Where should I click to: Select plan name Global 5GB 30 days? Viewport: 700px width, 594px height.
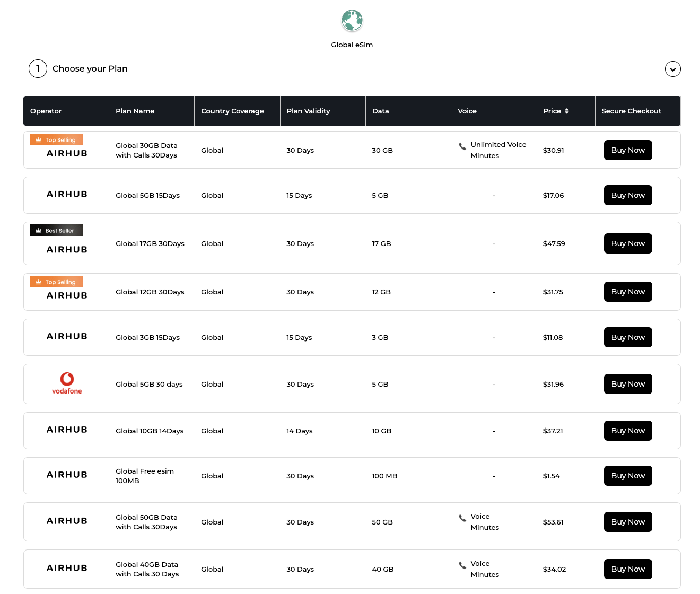tap(149, 384)
